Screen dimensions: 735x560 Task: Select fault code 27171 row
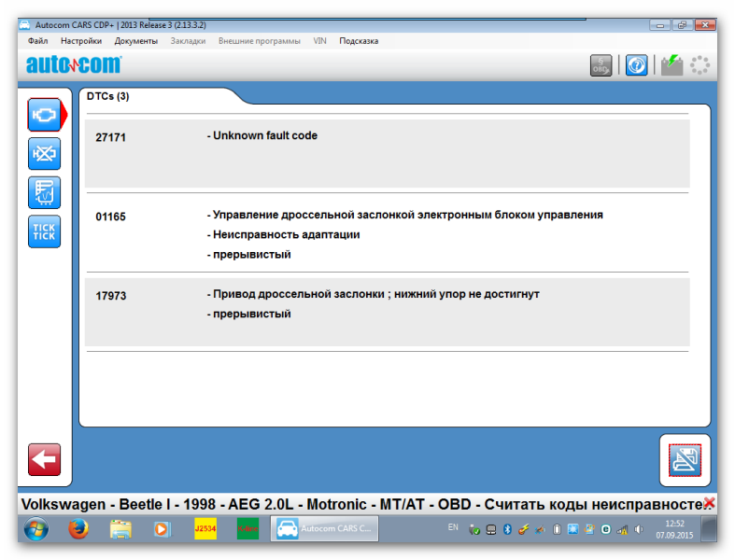(387, 153)
